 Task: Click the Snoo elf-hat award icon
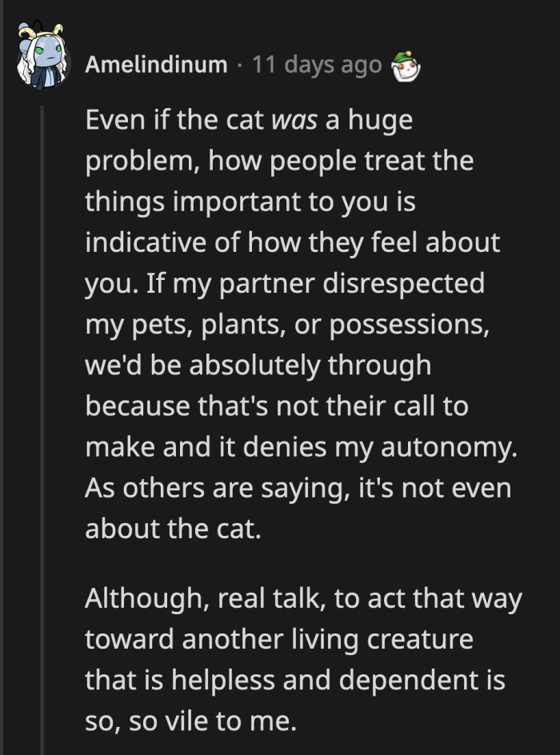(406, 66)
